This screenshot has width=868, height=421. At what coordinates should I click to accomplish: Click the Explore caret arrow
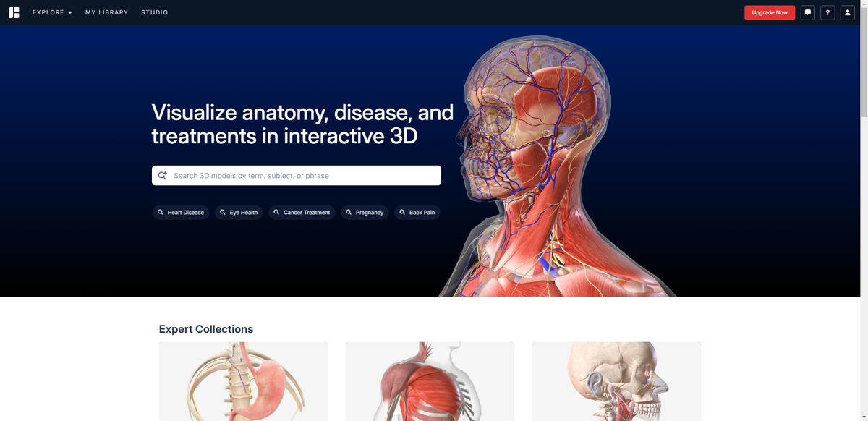click(x=70, y=13)
